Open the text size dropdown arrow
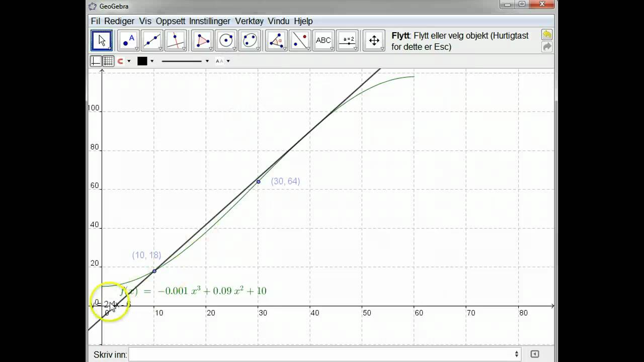The width and height of the screenshot is (644, 362). pos(228,61)
